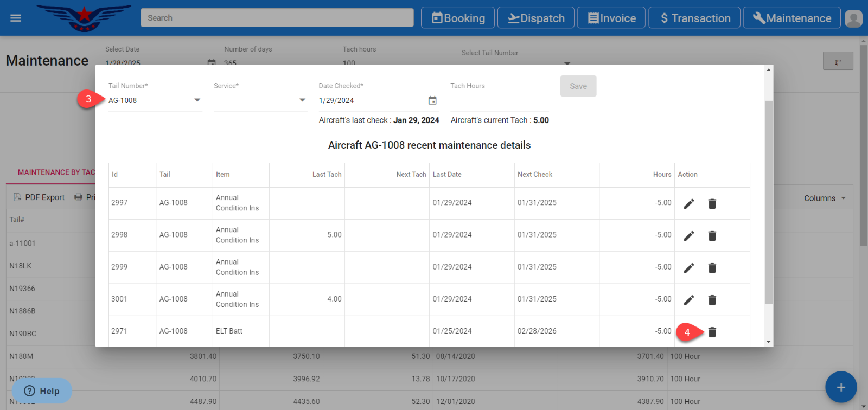Viewport: 868px width, 410px height.
Task: Open the Date Checked calendar picker
Action: click(432, 100)
